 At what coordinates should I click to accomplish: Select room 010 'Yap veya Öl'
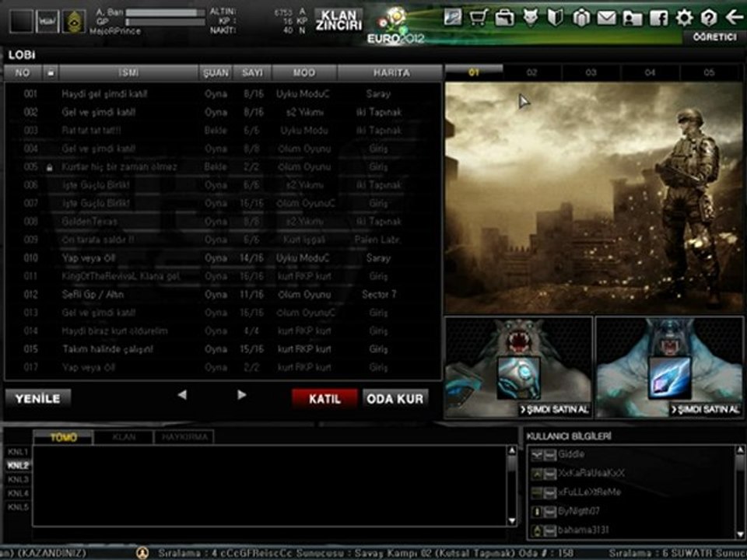pos(223,258)
